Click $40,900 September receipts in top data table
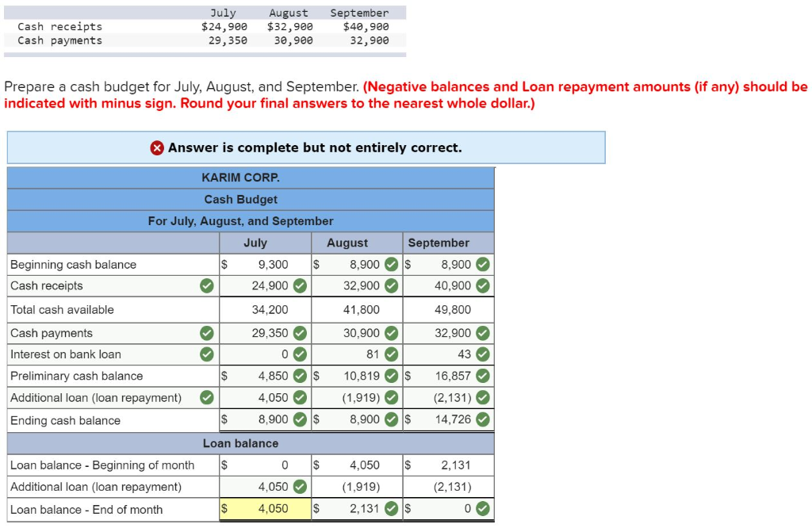This screenshot has width=812, height=528. [x=366, y=26]
